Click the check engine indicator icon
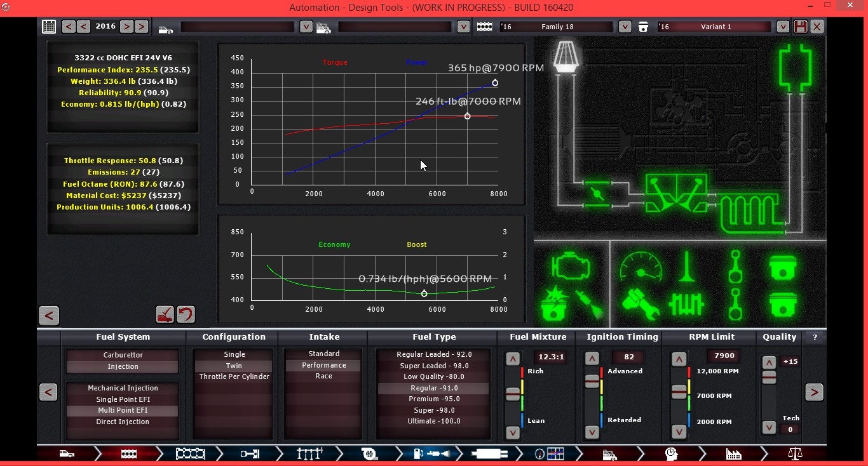868x466 pixels. [571, 266]
